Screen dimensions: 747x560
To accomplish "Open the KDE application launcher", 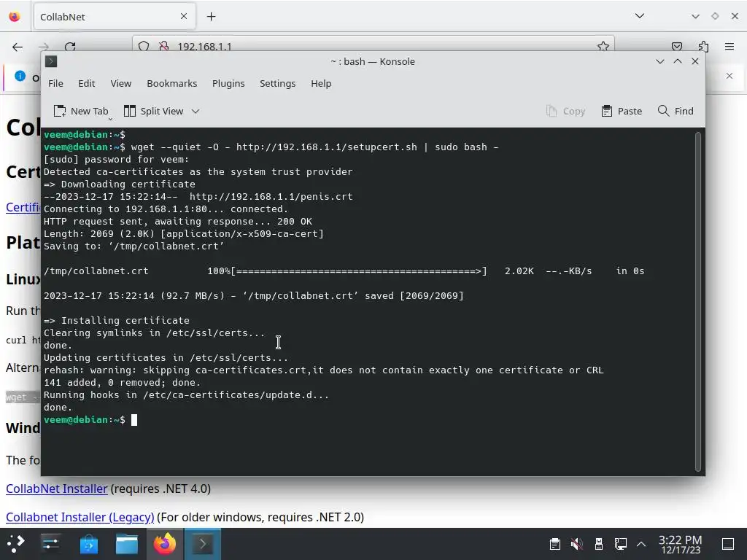I will coord(16,543).
